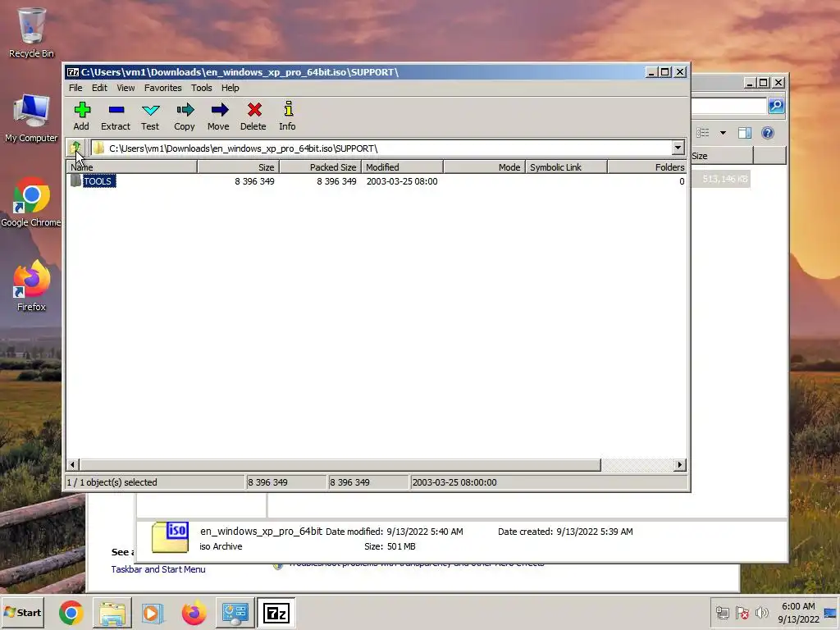The height and width of the screenshot is (630, 840).
Task: Click TOOLS modified date 2003-03-25 08:00
Action: tap(402, 181)
